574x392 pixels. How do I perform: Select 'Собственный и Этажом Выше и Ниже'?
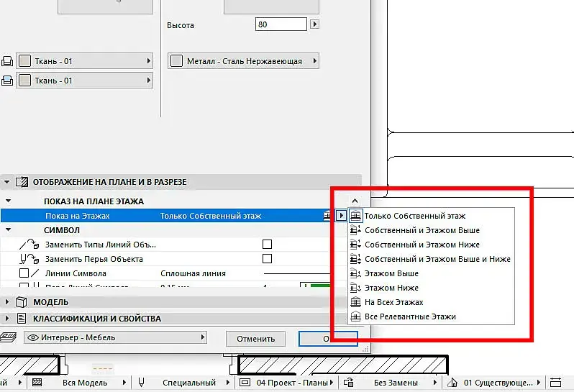(437, 259)
